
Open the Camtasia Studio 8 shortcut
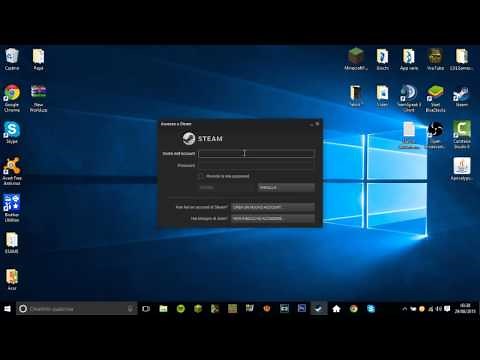pos(462,135)
